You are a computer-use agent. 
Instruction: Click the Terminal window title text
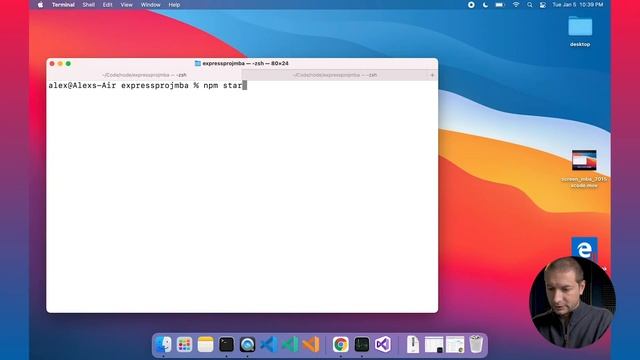point(245,63)
